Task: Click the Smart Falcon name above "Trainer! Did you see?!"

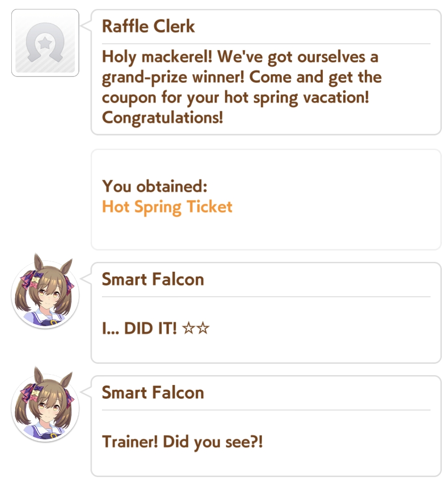Action: tap(153, 393)
